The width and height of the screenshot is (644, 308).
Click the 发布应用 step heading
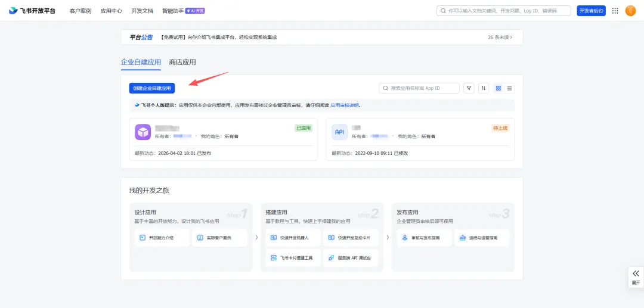coord(407,213)
